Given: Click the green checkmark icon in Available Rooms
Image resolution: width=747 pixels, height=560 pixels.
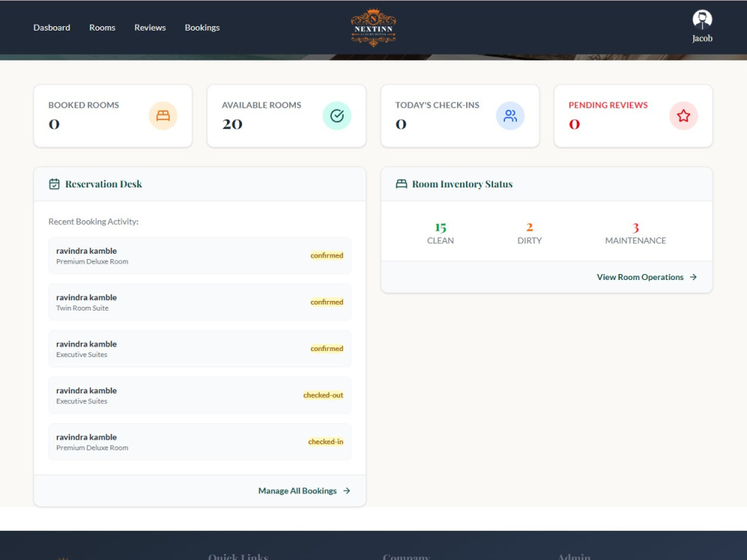Looking at the screenshot, I should tap(337, 116).
